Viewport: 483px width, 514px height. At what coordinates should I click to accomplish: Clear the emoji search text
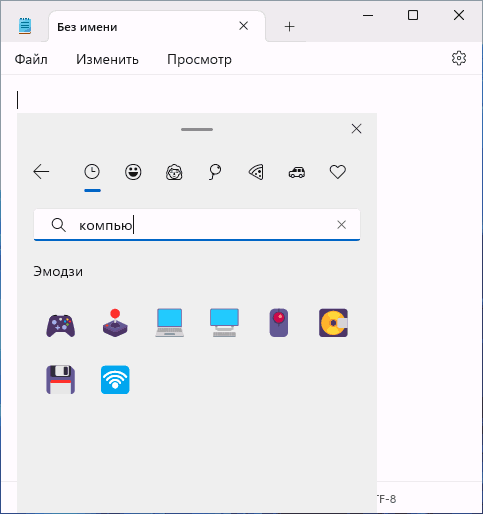[x=341, y=225]
